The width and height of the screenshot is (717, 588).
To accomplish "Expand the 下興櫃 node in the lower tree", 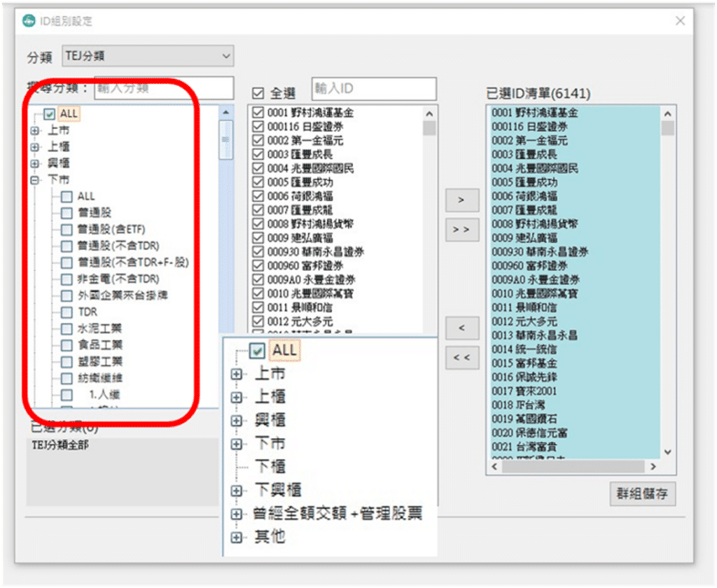I will pyautogui.click(x=236, y=490).
